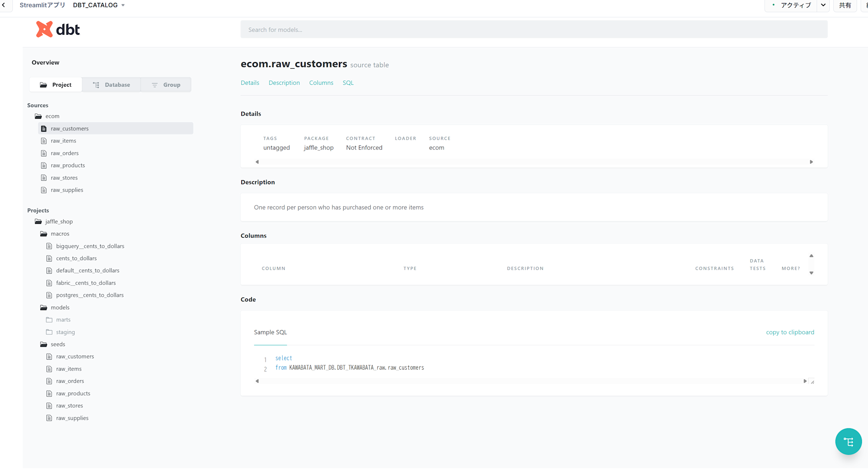Click the back arrow in the header
This screenshot has height=470, width=868.
4,5
